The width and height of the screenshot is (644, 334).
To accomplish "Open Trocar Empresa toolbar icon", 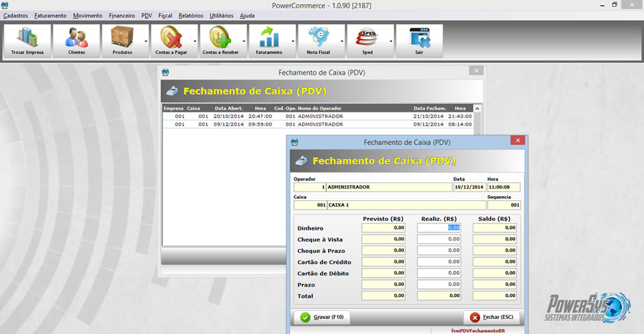I will pyautogui.click(x=27, y=40).
